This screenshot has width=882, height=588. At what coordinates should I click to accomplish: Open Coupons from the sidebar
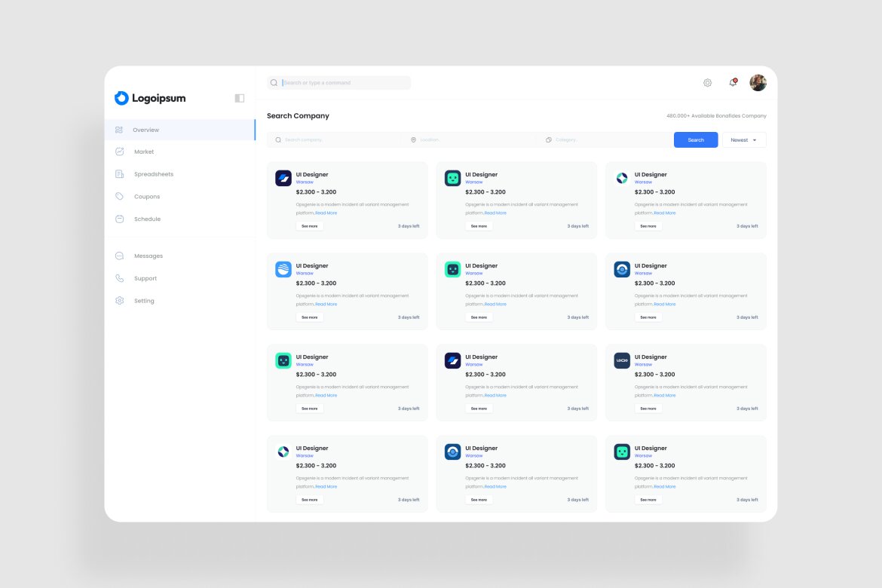click(x=147, y=196)
